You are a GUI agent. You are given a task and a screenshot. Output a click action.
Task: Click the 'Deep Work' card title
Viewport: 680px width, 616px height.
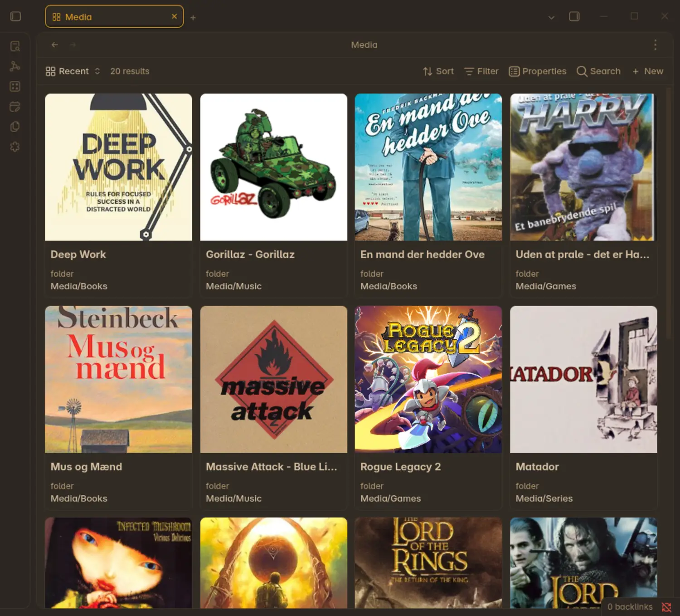click(78, 254)
